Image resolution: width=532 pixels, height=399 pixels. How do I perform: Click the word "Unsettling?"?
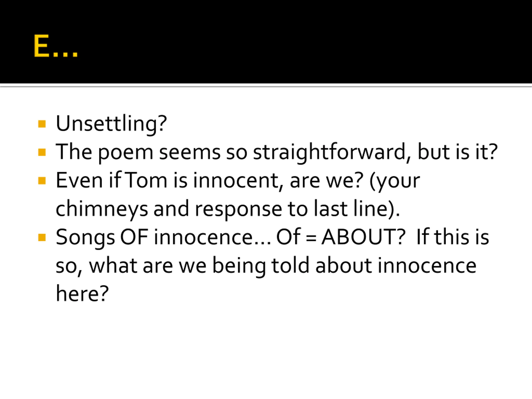(x=111, y=124)
